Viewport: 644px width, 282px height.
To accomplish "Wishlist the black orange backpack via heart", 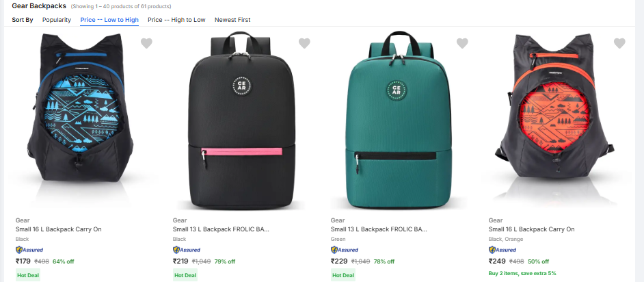I will (619, 43).
